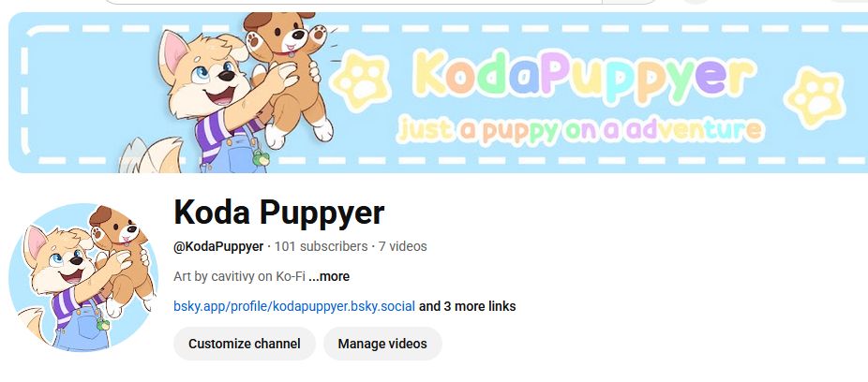Image resolution: width=868 pixels, height=382 pixels.
Task: Show the "and 3 more links" list
Action: [x=467, y=306]
